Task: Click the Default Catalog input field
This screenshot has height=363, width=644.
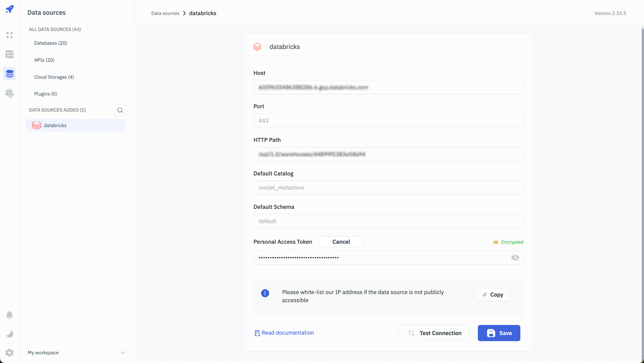Action: (388, 188)
